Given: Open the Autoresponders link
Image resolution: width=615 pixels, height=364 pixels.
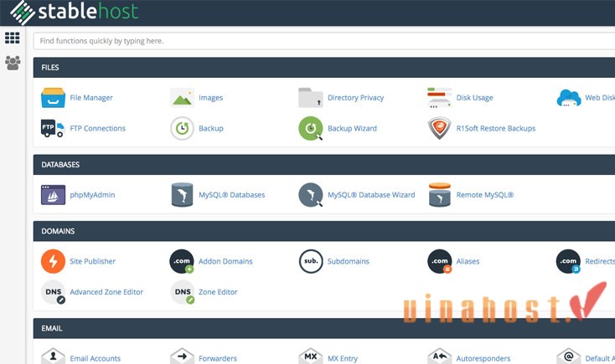Looking at the screenshot, I should pyautogui.click(x=483, y=358).
